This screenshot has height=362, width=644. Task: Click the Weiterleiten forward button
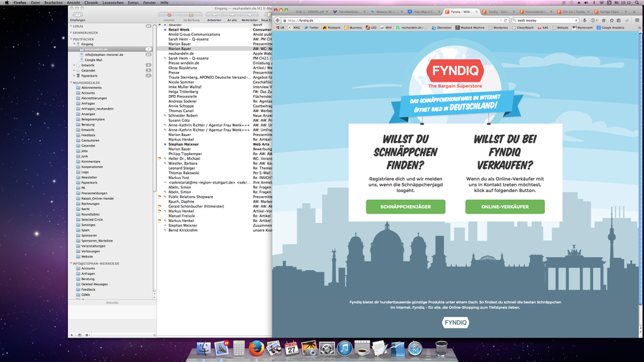pyautogui.click(x=249, y=15)
